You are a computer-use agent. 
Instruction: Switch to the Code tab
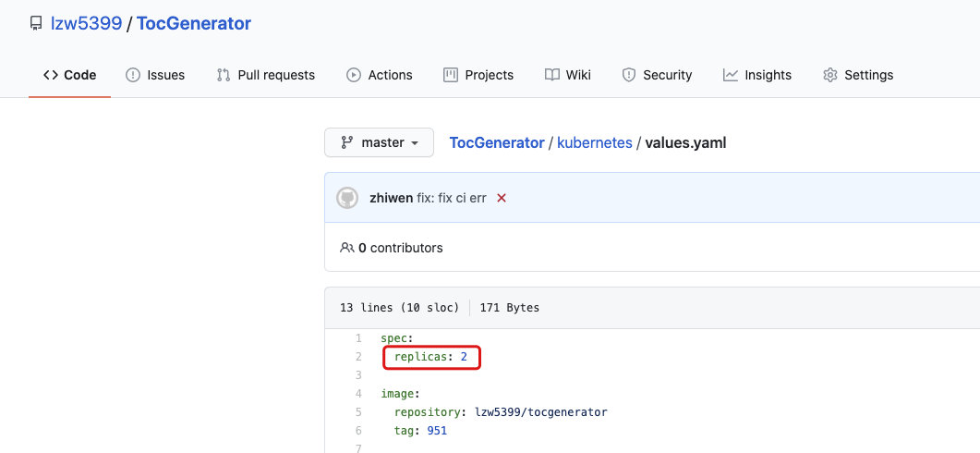click(x=69, y=75)
